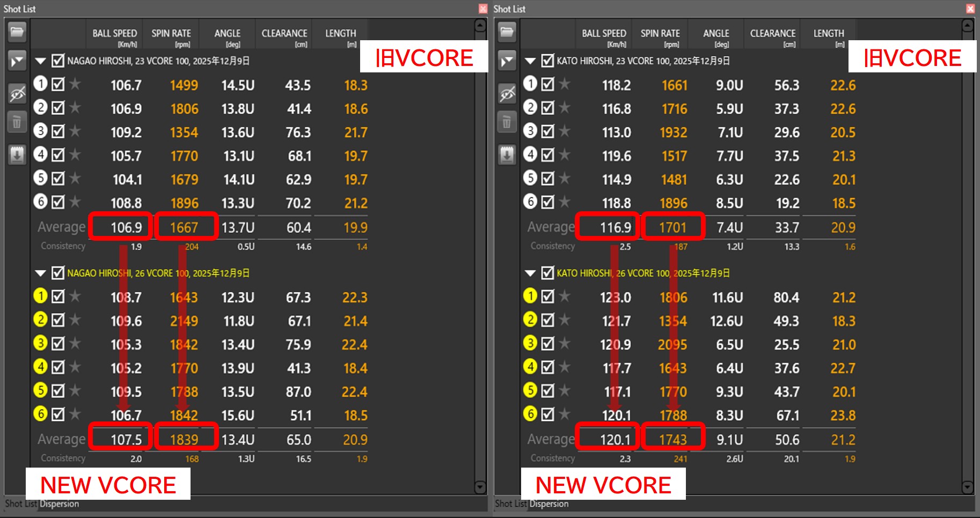
Task: Sort by SPIN RATE column in left panel
Action: click(171, 36)
